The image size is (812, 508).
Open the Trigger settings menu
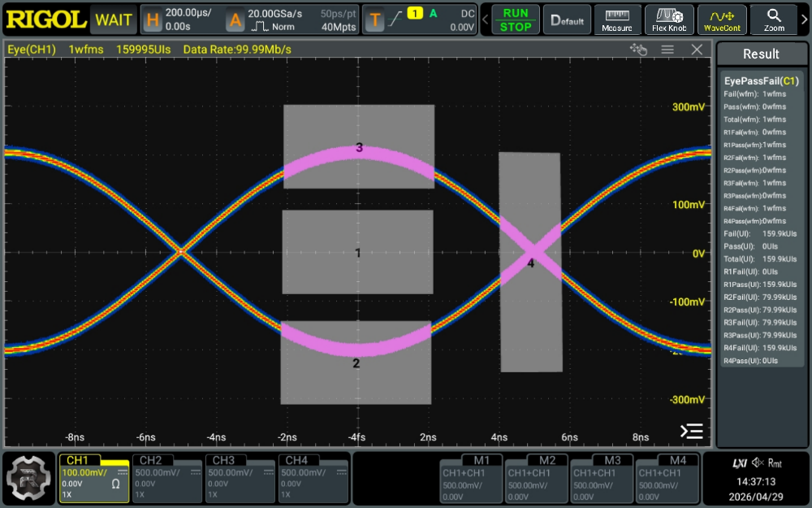pyautogui.click(x=420, y=20)
